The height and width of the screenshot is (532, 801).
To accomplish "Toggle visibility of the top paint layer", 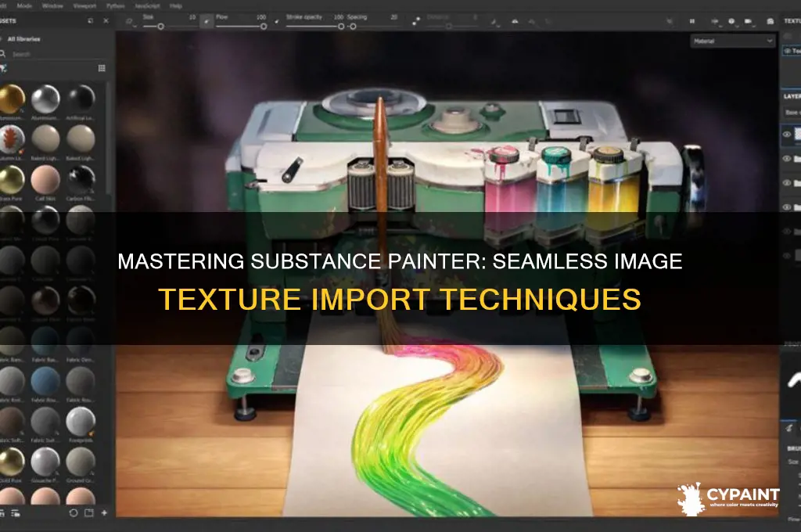I will pos(787,135).
